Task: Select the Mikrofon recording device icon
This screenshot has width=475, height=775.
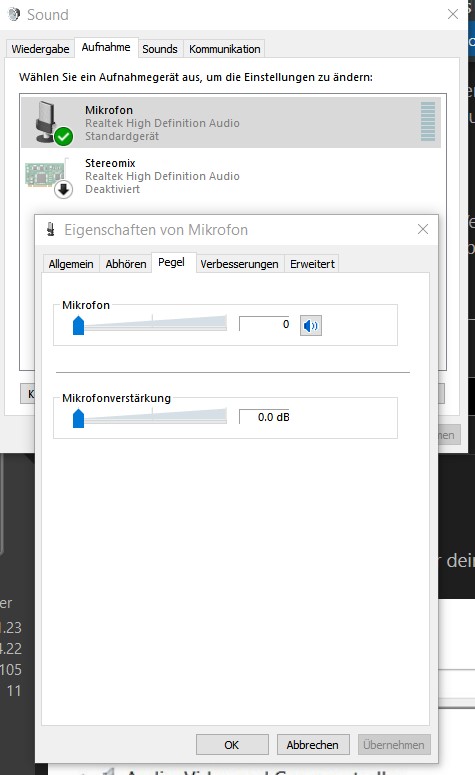Action: coord(51,122)
